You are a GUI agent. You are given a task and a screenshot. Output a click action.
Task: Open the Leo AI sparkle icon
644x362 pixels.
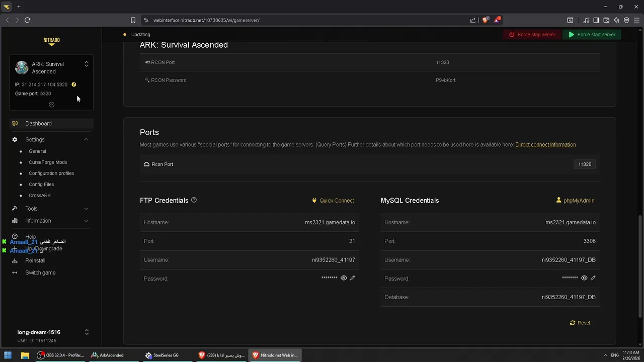click(616, 20)
